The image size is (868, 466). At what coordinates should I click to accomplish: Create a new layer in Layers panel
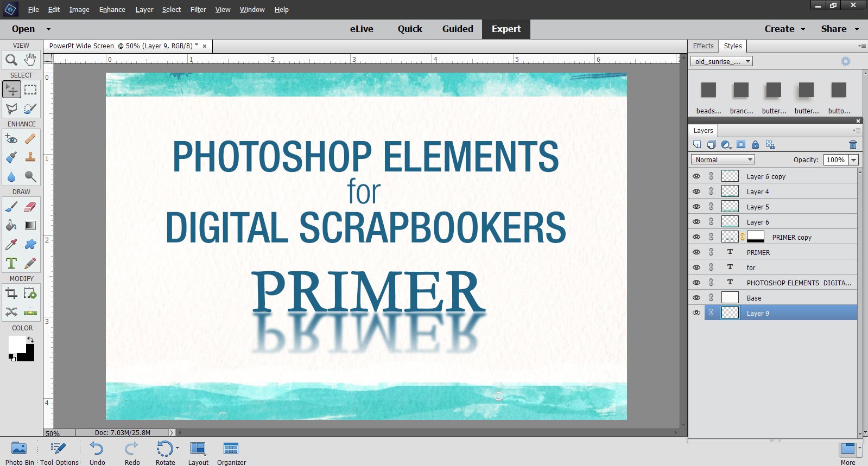click(x=697, y=144)
